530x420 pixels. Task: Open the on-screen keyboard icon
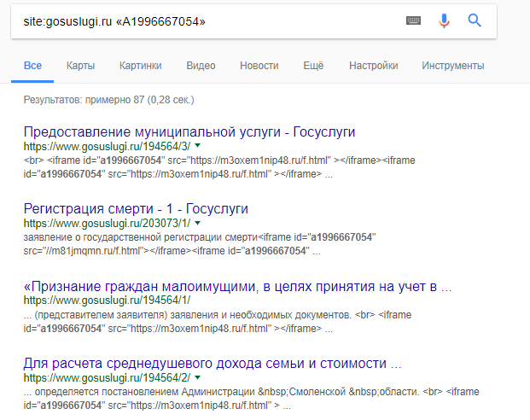tap(414, 20)
